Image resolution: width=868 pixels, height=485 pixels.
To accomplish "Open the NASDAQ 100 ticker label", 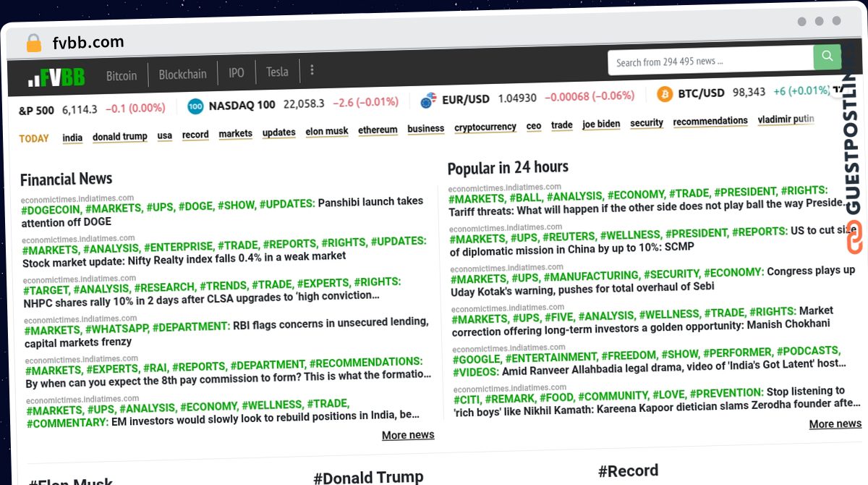I will (242, 105).
